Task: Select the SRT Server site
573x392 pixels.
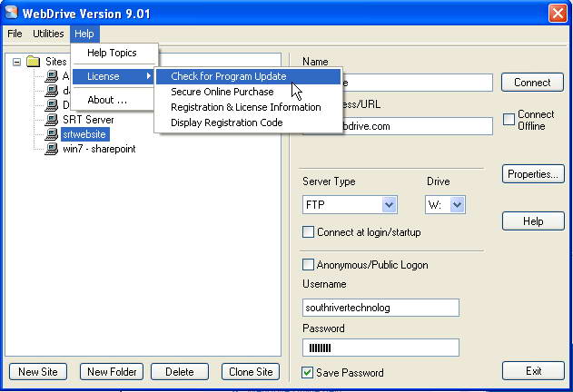Action: point(88,120)
